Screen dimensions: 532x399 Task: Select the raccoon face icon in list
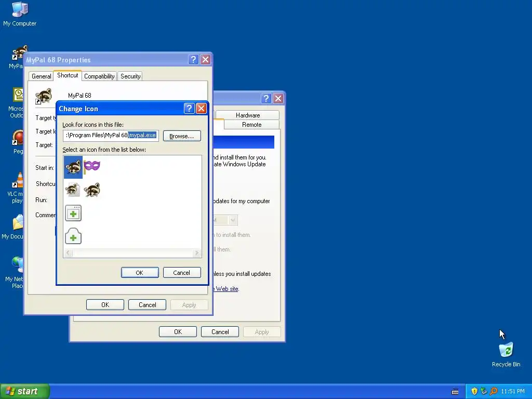click(73, 167)
